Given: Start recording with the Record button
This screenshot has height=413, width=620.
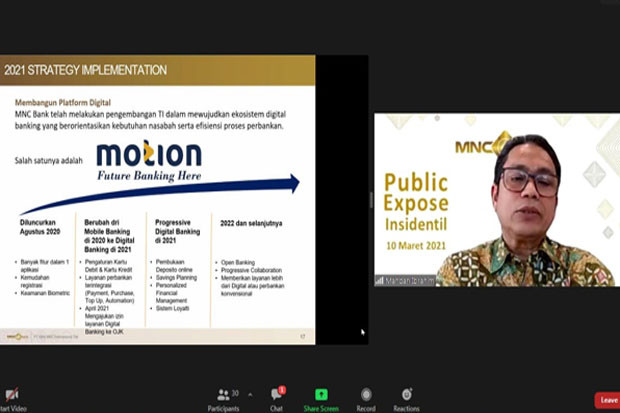Looking at the screenshot, I should (x=366, y=399).
